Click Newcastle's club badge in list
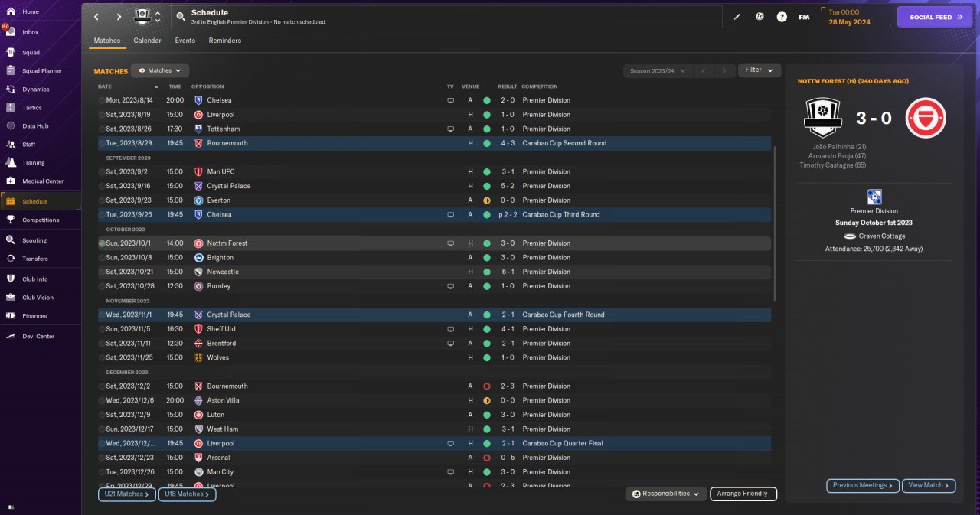 [198, 272]
